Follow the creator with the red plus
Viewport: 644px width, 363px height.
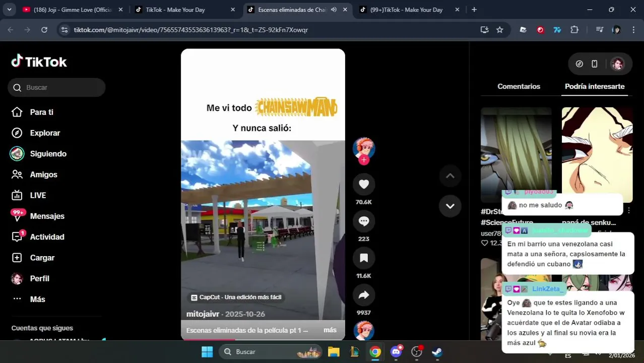364,160
